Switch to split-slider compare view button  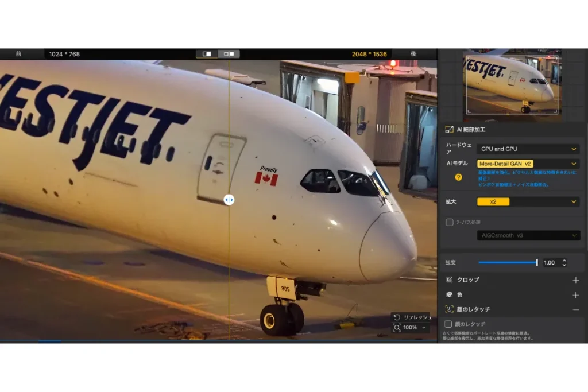(x=207, y=54)
